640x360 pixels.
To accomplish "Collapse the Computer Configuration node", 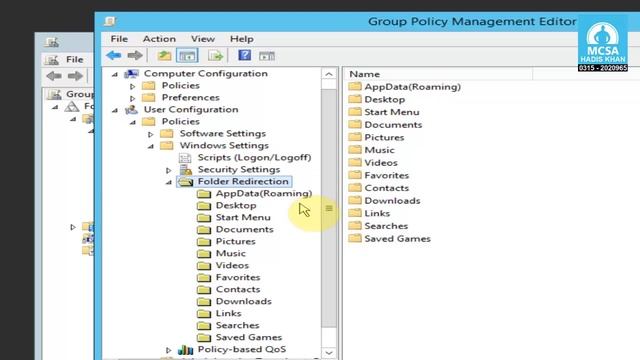I will (115, 74).
